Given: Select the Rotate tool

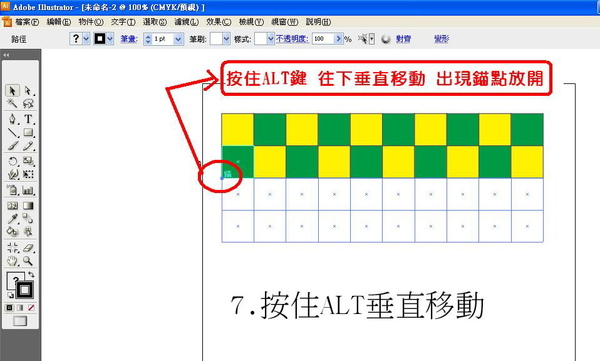Looking at the screenshot, I should coord(12,161).
